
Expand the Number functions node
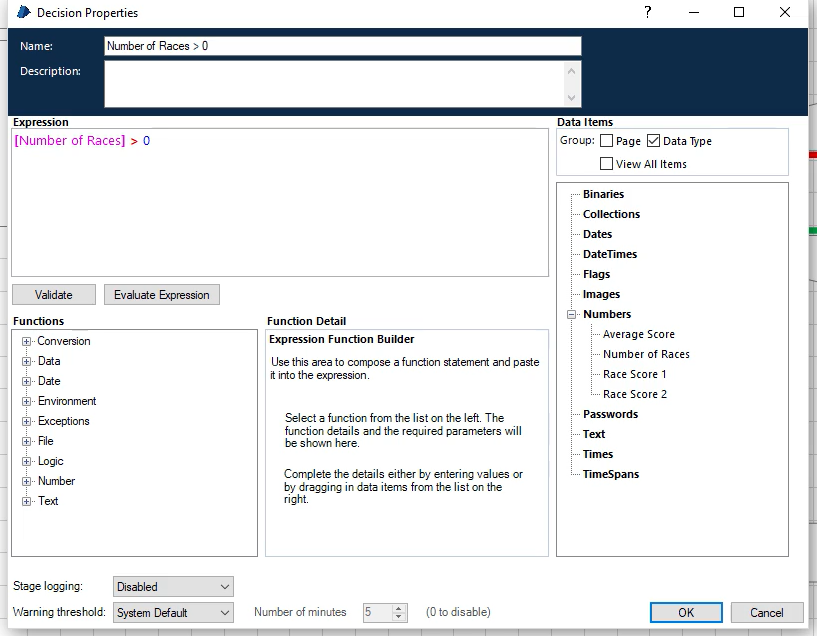click(26, 482)
